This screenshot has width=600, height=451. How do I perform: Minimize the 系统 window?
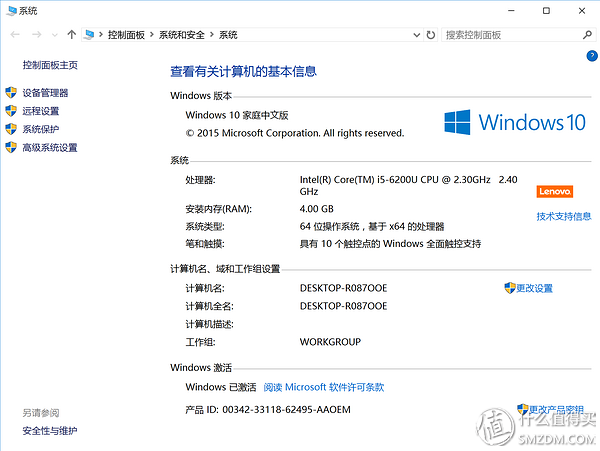pos(511,11)
